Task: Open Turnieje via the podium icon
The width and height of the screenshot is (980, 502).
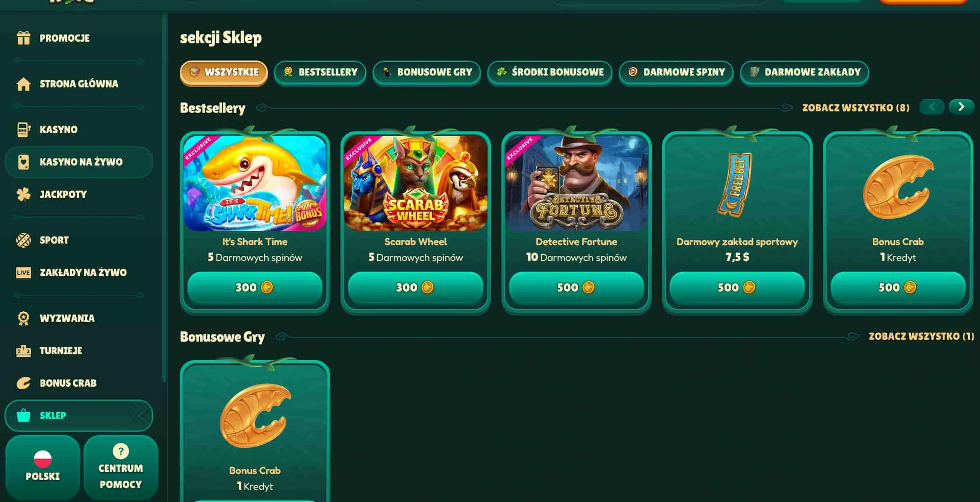Action: click(x=24, y=351)
